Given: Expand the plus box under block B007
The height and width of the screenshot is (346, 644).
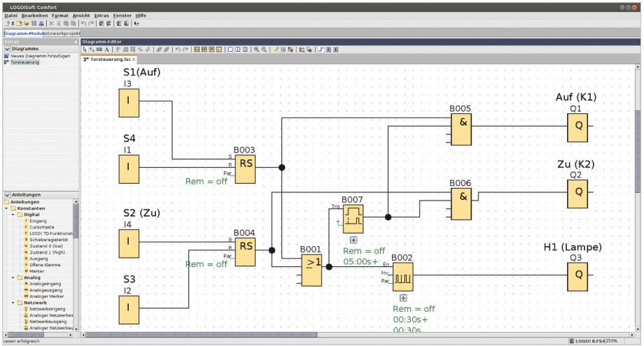Looking at the screenshot, I should click(x=353, y=240).
